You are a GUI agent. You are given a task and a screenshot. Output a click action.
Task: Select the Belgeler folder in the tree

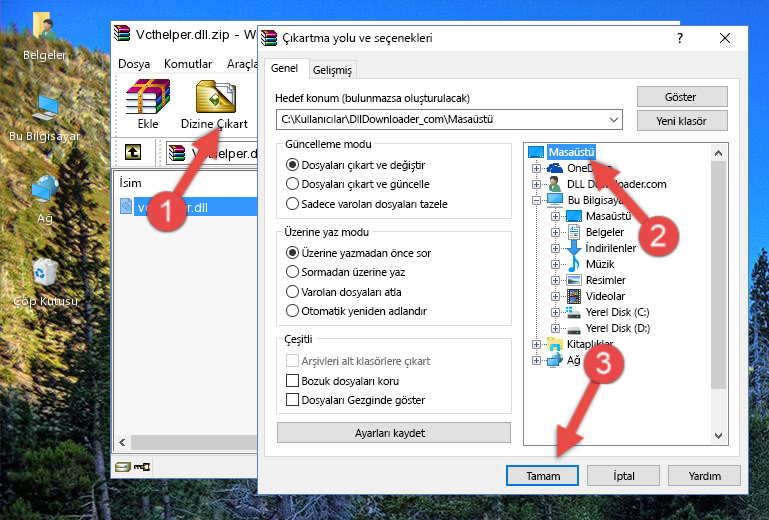click(605, 232)
